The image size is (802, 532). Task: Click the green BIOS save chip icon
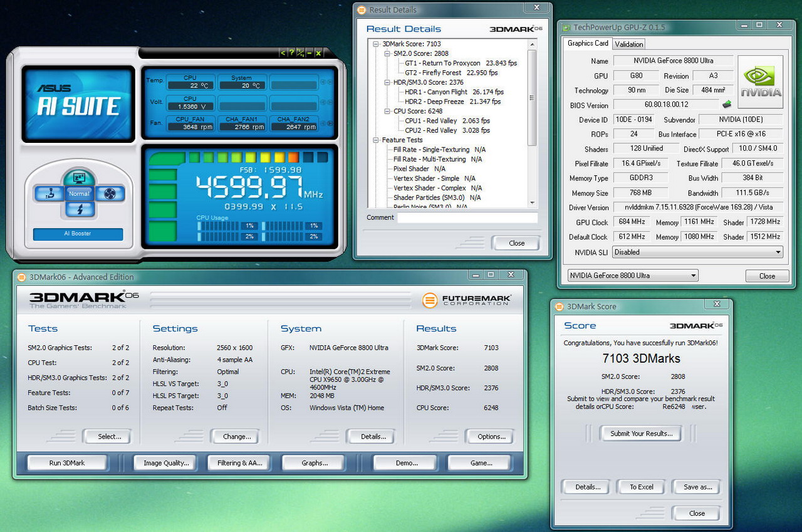click(x=727, y=105)
